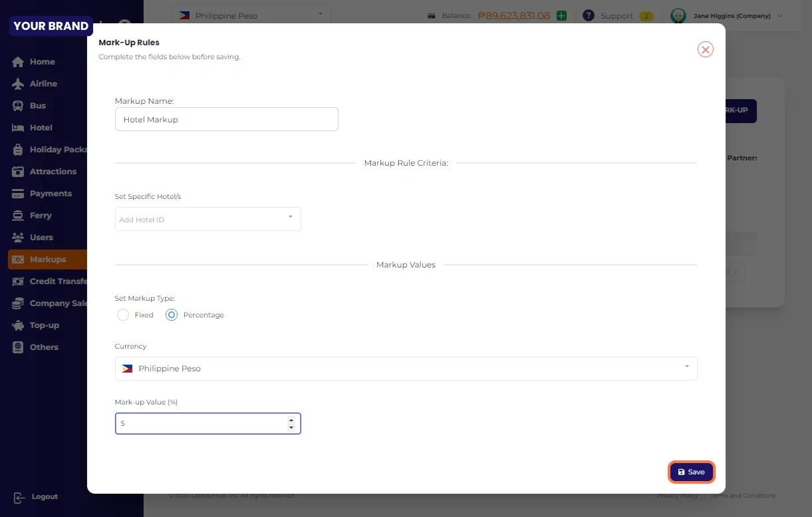Expand the Philippine Peso currency dropdown in form
Image resolution: width=812 pixels, height=517 pixels.
coord(406,369)
